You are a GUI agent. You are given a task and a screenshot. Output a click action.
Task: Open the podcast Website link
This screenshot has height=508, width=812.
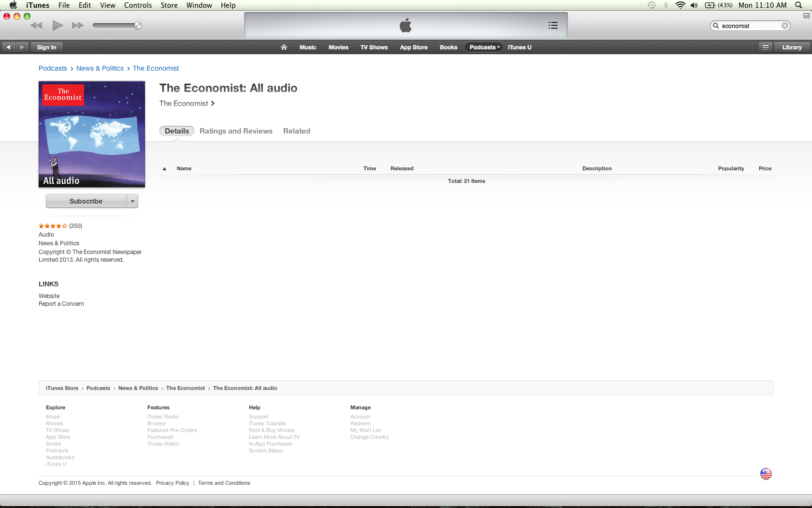[x=49, y=296]
